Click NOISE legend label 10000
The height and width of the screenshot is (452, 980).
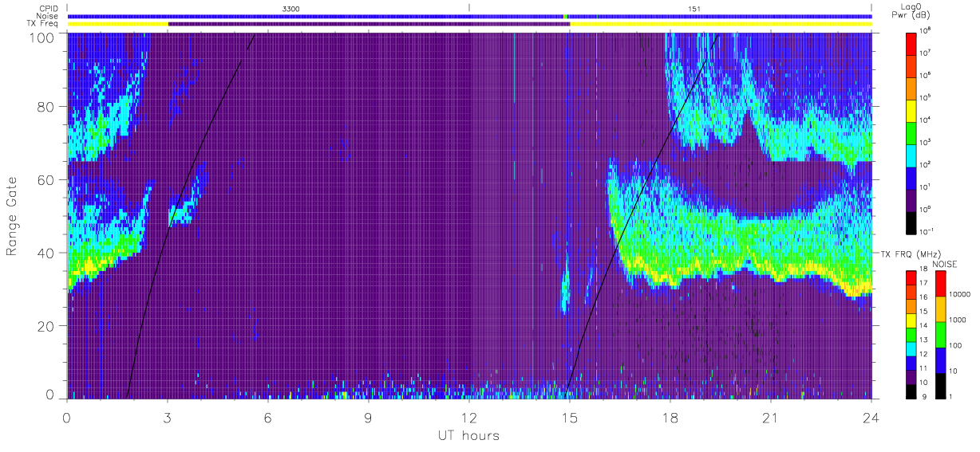960,294
